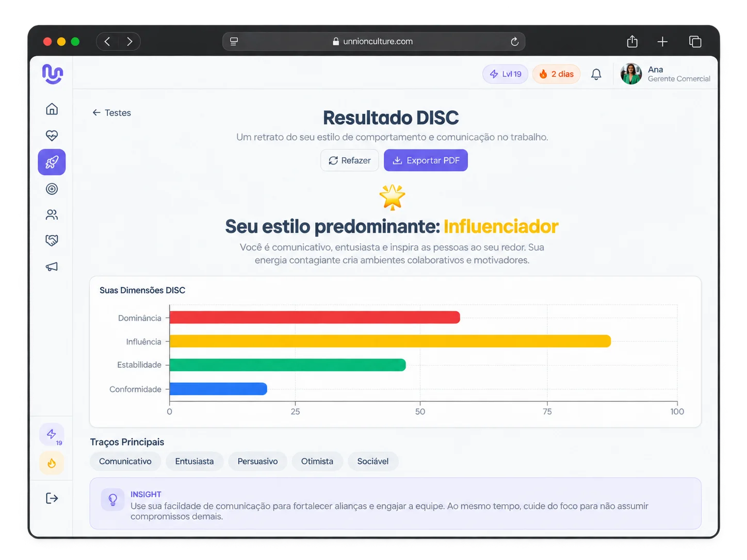
Task: Click the sidebar flame streak icon
Action: tap(52, 463)
